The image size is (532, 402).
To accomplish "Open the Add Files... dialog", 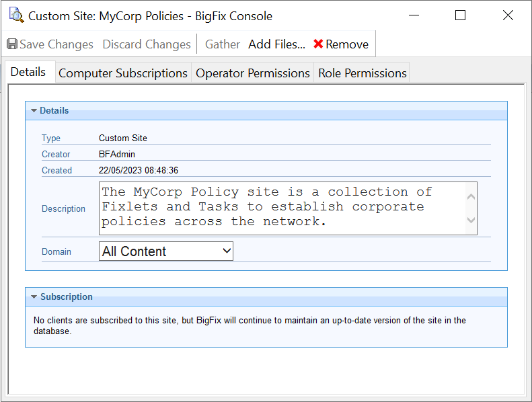I will point(276,44).
